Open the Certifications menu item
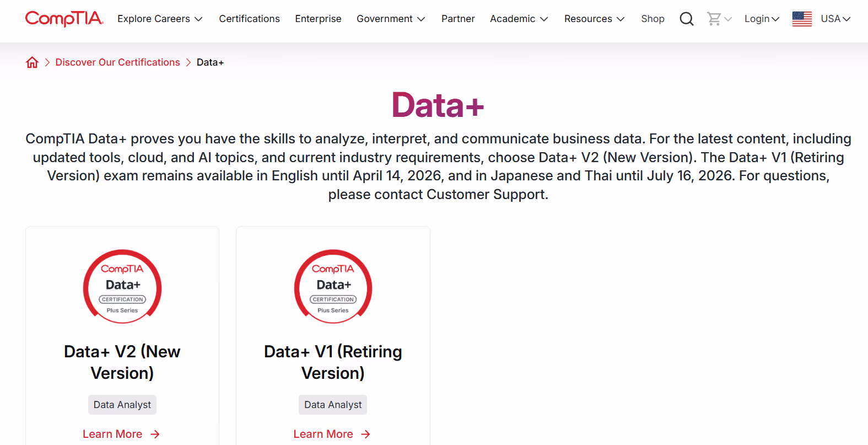This screenshot has width=868, height=445. pos(249,19)
